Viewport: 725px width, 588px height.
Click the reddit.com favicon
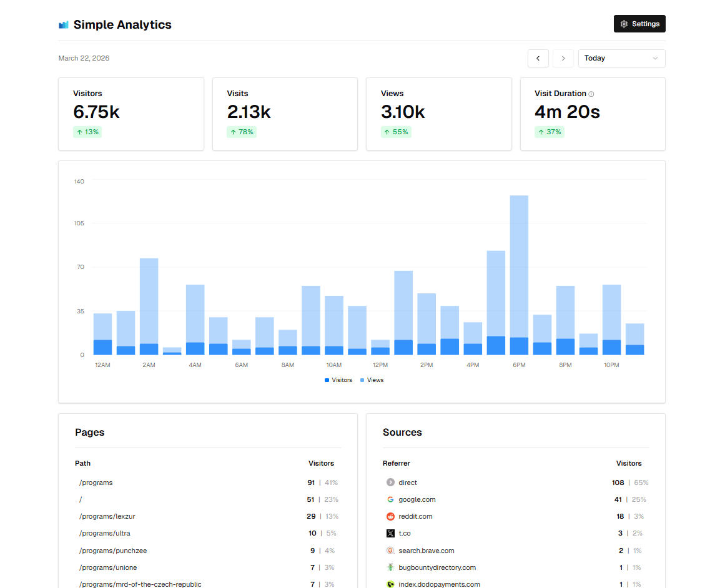[x=390, y=516]
